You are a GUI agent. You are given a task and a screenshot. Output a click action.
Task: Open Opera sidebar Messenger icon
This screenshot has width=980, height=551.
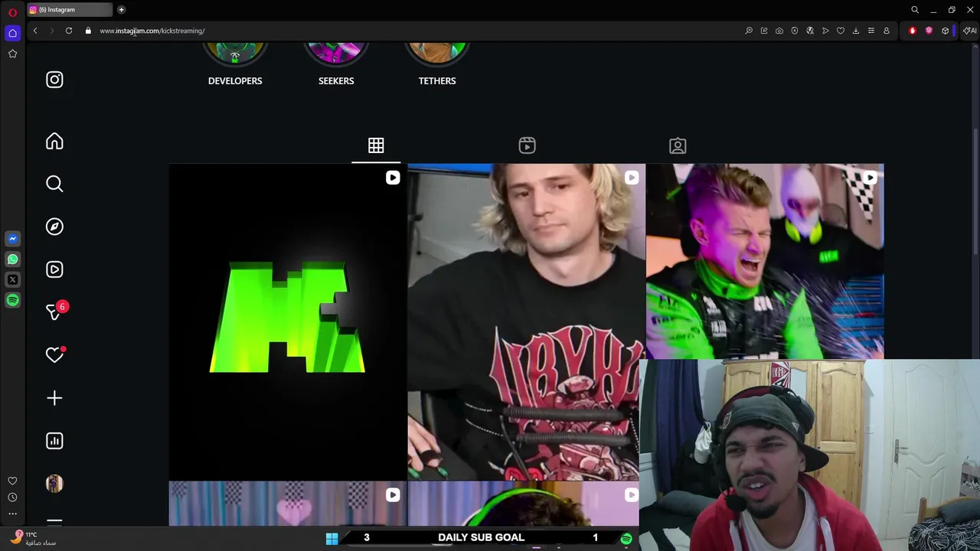tap(12, 239)
